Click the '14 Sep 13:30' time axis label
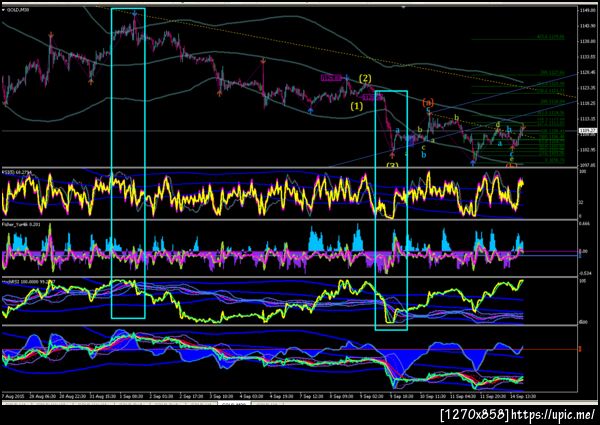Image resolution: width=600 pixels, height=425 pixels. pyautogui.click(x=523, y=396)
